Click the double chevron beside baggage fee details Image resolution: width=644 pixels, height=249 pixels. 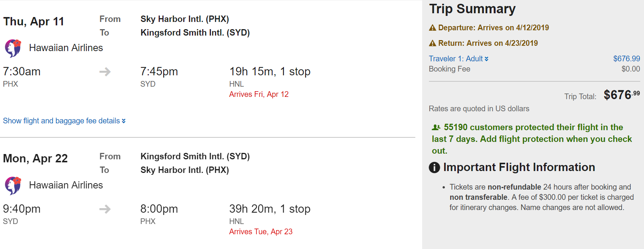(124, 121)
